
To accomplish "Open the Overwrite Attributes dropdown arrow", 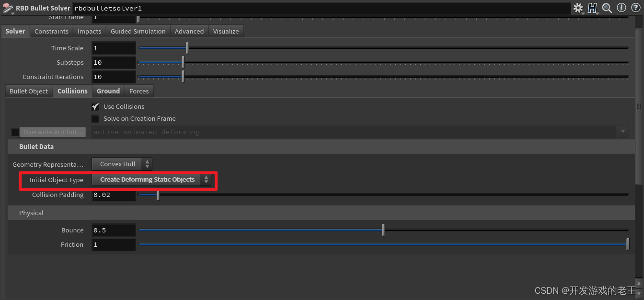I will [x=622, y=132].
